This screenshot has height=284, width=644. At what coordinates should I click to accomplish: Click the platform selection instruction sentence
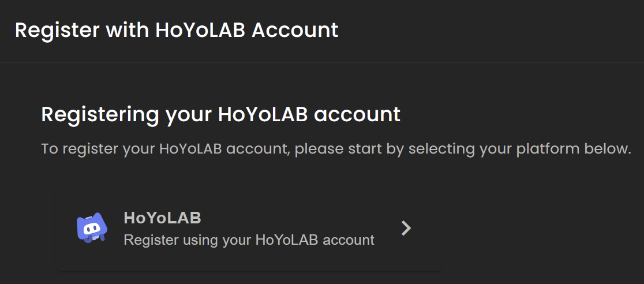[x=336, y=149]
